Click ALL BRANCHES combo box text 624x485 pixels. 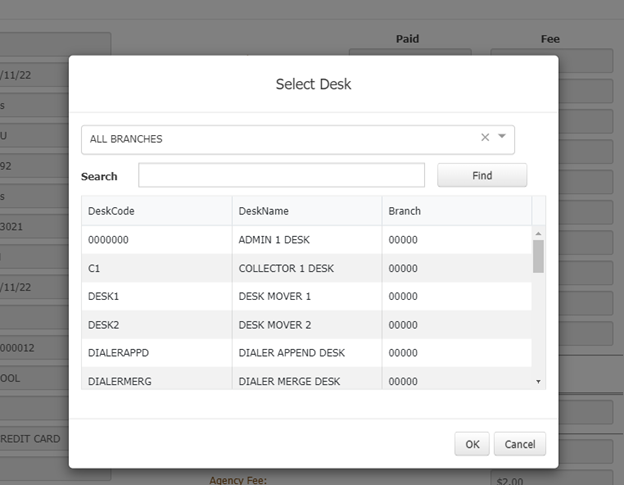coord(126,139)
